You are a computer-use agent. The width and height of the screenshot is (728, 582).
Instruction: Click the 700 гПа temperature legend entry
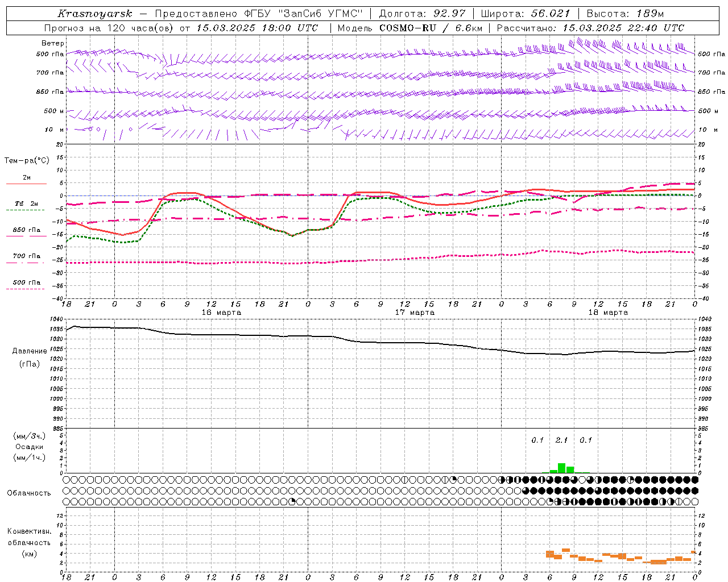[26, 256]
